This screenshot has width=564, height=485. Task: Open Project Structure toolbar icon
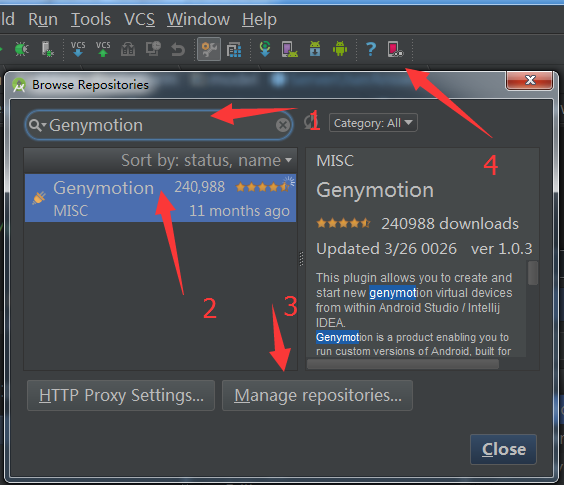pos(234,49)
